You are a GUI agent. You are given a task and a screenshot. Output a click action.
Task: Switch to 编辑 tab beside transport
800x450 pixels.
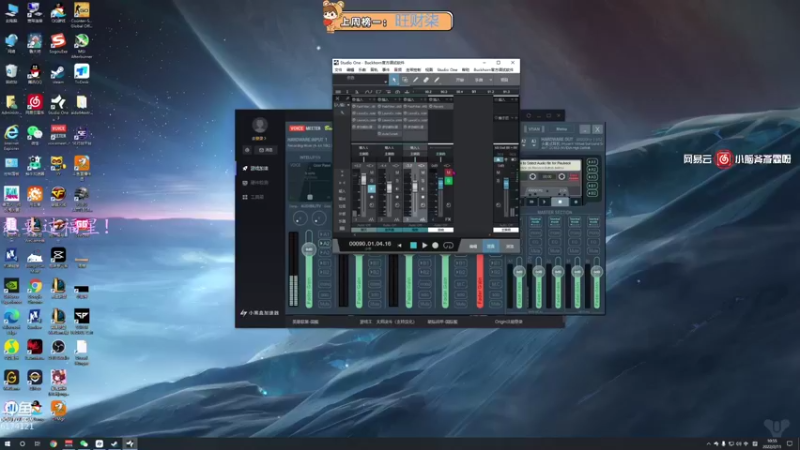[473, 246]
